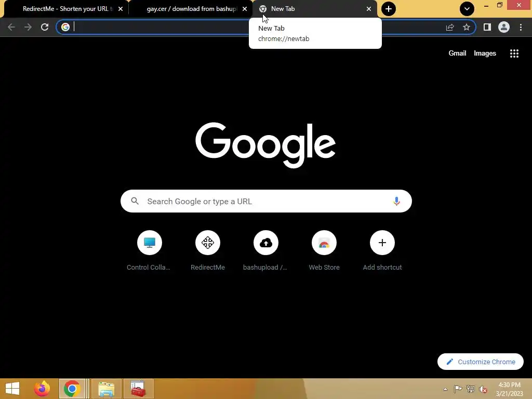Select the New Tab tab
This screenshot has height=399, width=532.
pos(315,9)
